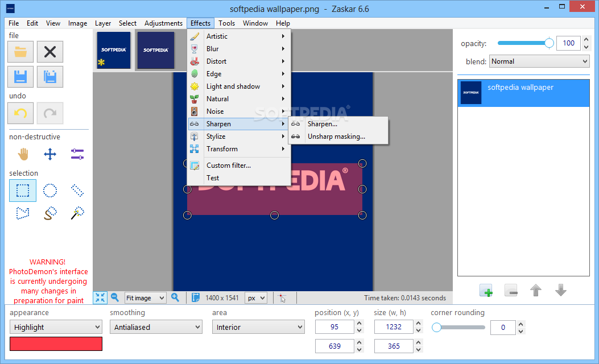Open the Edge effects submenu

[239, 74]
